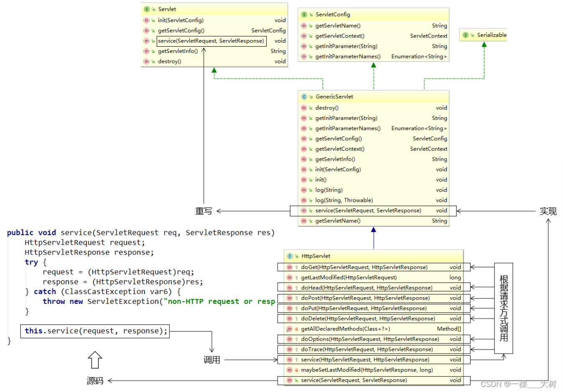Screen dimensions: 563x392
Task: Click the method icon beside doGet in HttpServlet
Action: pyautogui.click(x=290, y=267)
